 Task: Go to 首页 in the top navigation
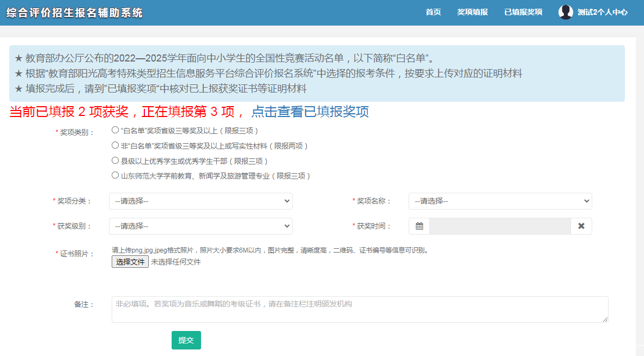pos(433,12)
